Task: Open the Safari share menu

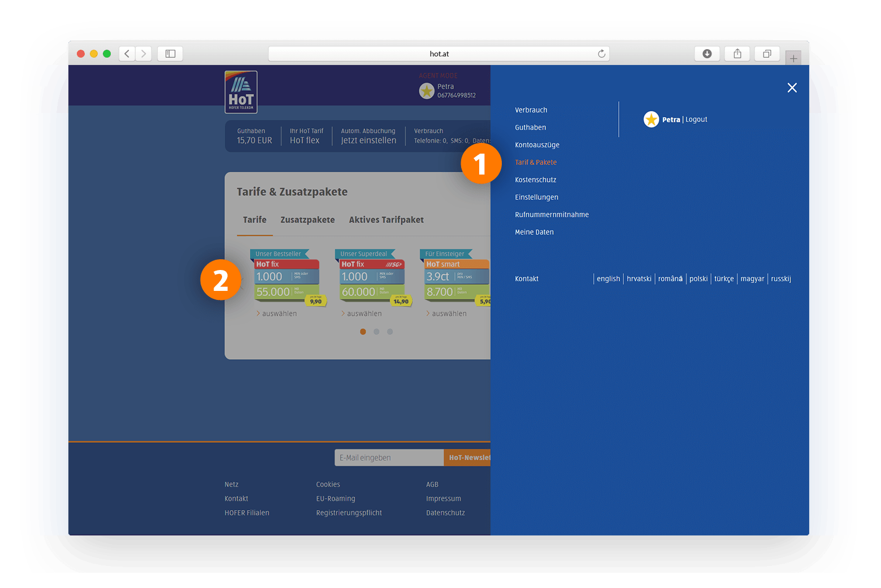Action: (737, 54)
